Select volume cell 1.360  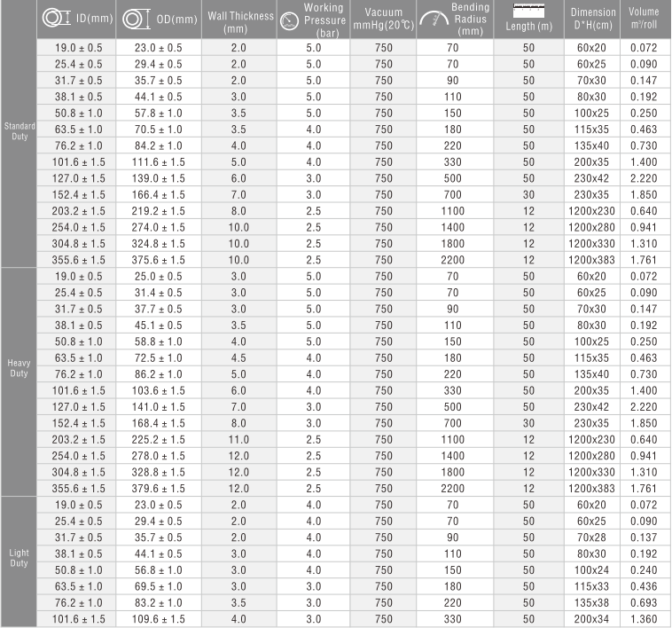coord(644,619)
